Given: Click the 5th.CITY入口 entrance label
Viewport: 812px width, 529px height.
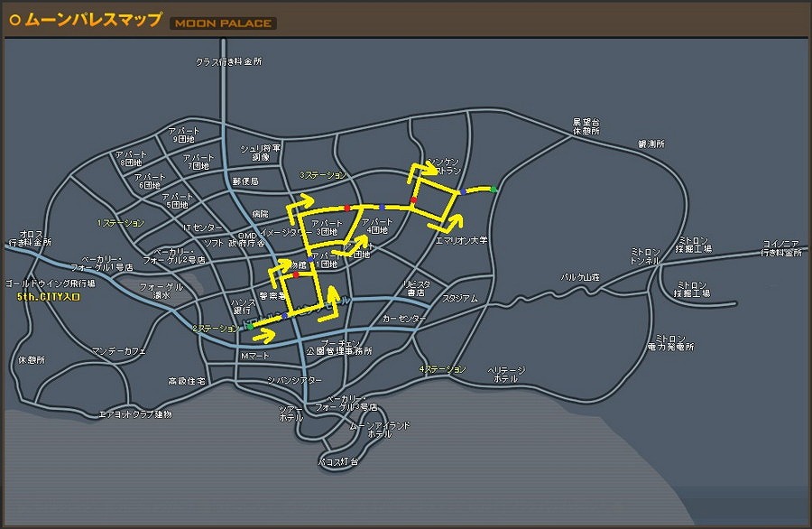Looking at the screenshot, I should click(49, 296).
